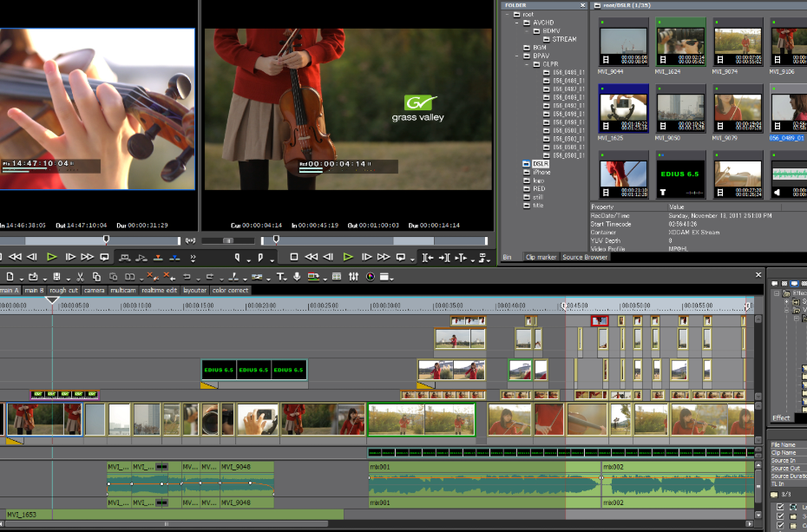Create a new sequence with toolbar icon
The image size is (807, 532).
10,277
